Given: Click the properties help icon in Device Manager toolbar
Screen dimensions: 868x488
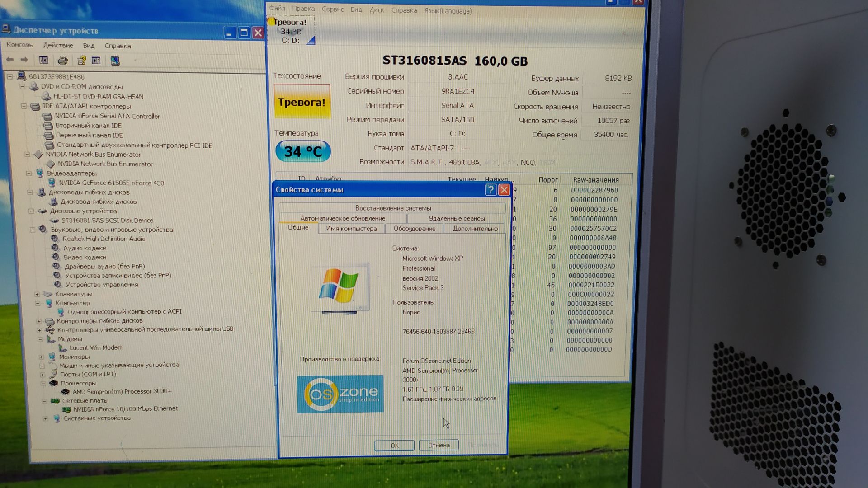Looking at the screenshot, I should (82, 60).
